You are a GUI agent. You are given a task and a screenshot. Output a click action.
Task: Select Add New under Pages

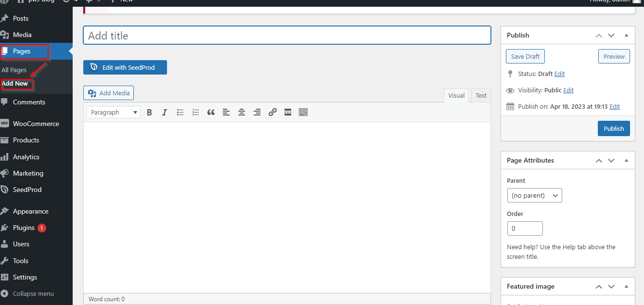click(x=15, y=83)
